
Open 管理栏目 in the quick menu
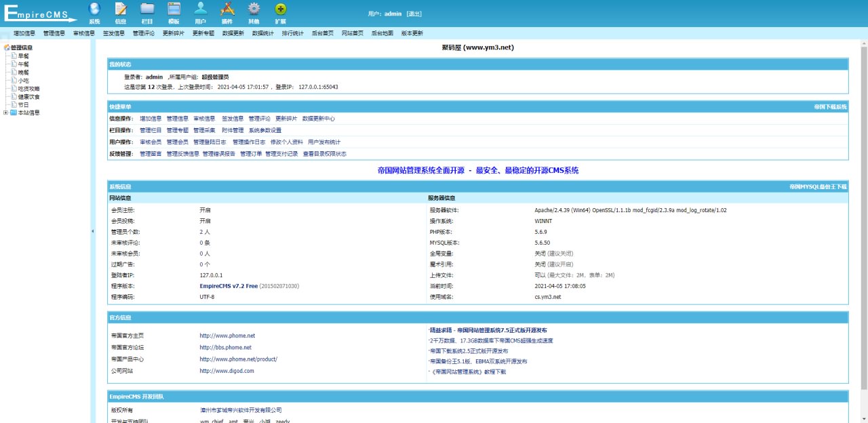click(151, 130)
